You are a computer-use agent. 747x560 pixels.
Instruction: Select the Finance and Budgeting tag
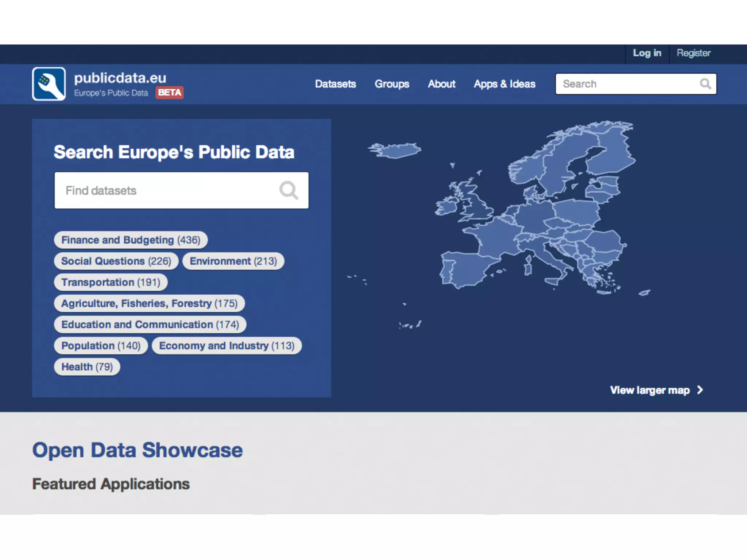coord(131,240)
